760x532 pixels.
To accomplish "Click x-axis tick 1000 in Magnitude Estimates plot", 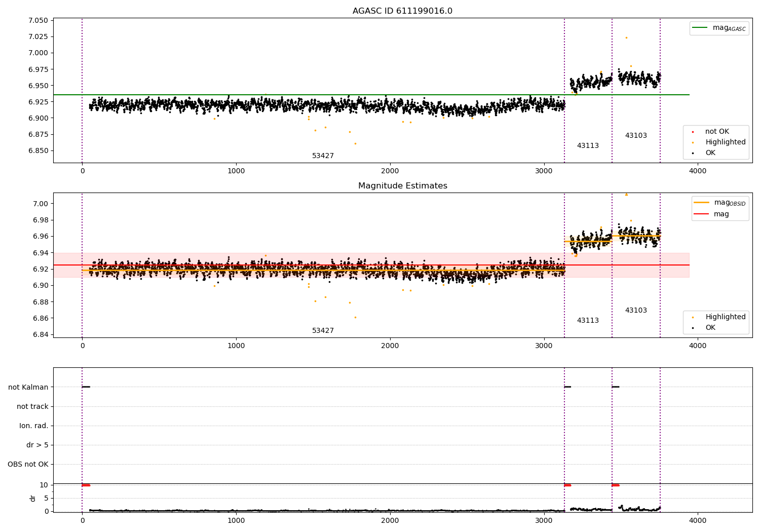I will click(236, 346).
